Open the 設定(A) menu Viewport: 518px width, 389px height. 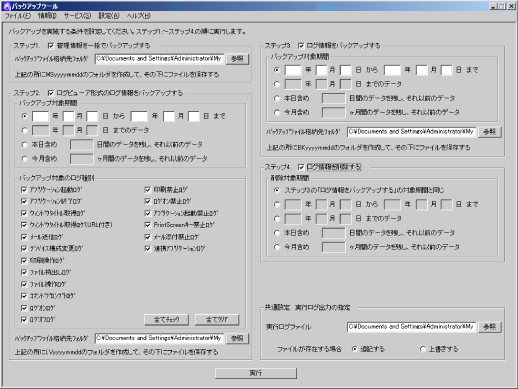pyautogui.click(x=109, y=16)
